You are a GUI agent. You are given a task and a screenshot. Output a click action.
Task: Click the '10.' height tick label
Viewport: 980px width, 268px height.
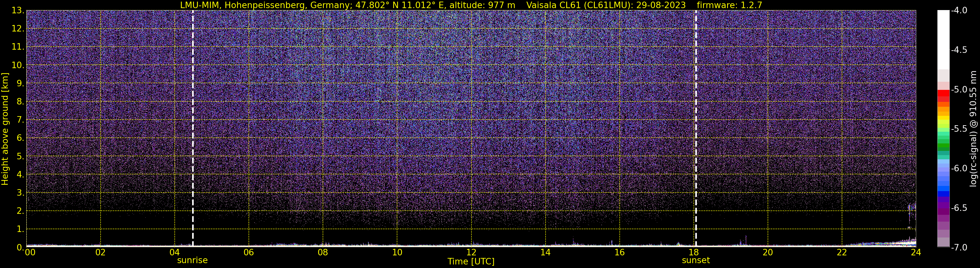(x=18, y=65)
